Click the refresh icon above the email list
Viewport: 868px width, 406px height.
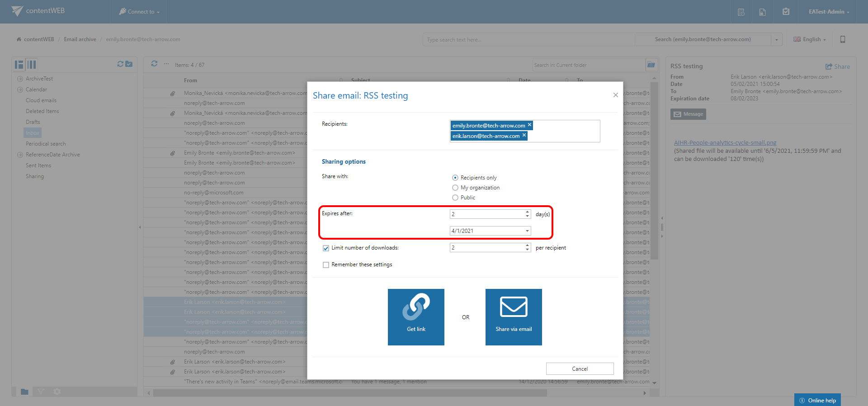click(x=154, y=64)
